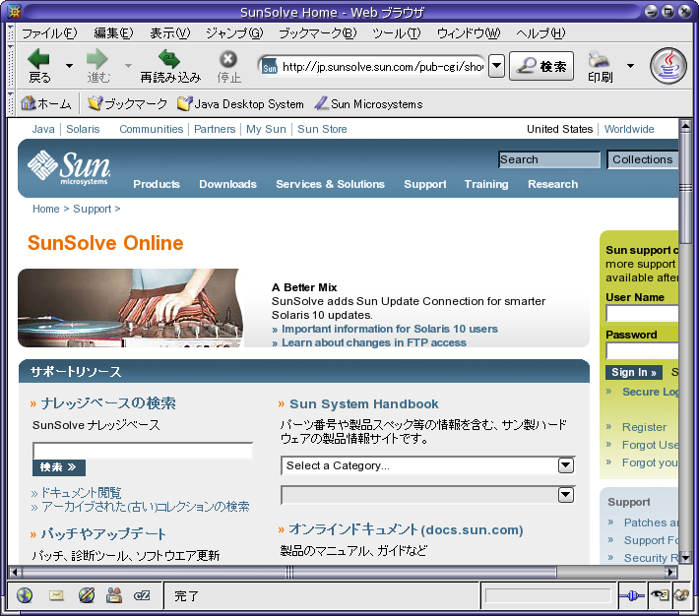Open Java Desktop System bookmark folder
699x616 pixels.
pyautogui.click(x=240, y=104)
